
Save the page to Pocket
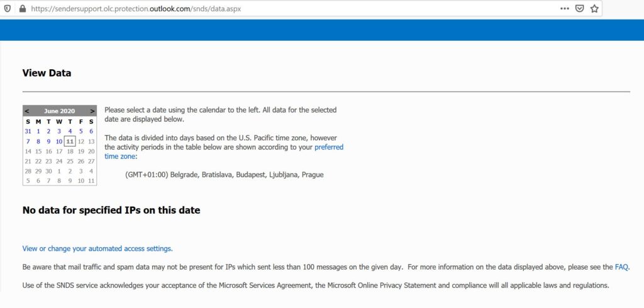[x=579, y=9]
